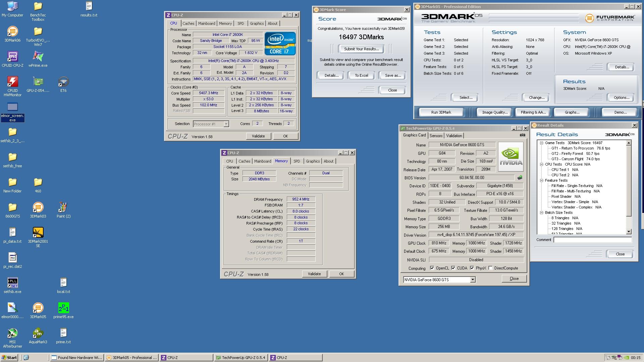Toggle the CUDA checkbox in GPU-Z
Screen dimensions: 644x362
tap(453, 268)
